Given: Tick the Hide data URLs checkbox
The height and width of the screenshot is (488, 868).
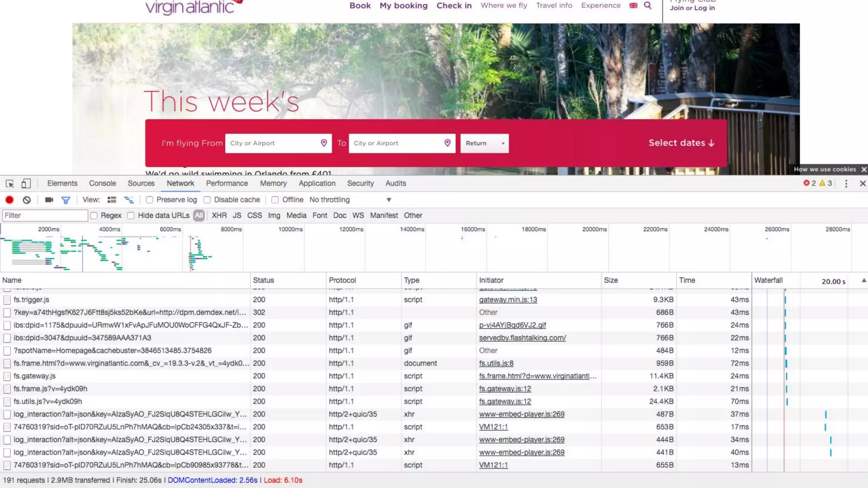Looking at the screenshot, I should [131, 216].
